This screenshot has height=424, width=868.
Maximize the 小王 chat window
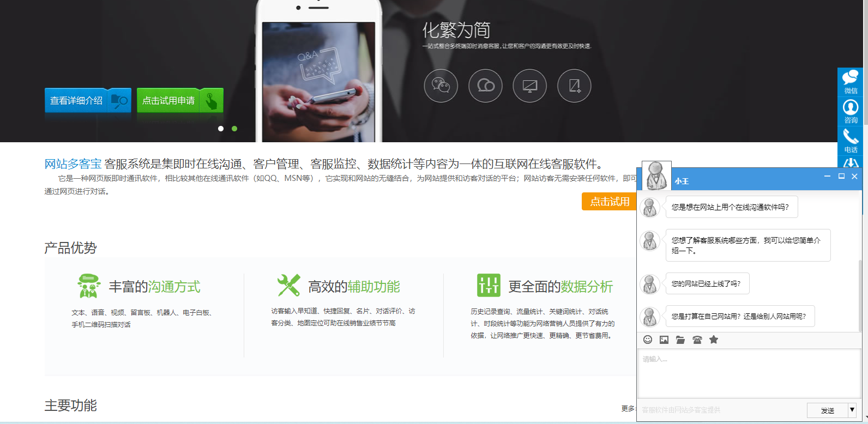841,176
